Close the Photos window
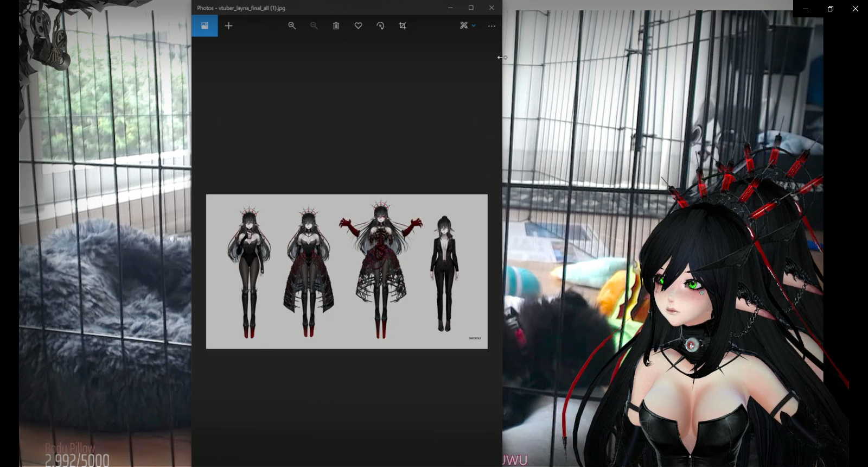This screenshot has width=868, height=467. pyautogui.click(x=492, y=8)
